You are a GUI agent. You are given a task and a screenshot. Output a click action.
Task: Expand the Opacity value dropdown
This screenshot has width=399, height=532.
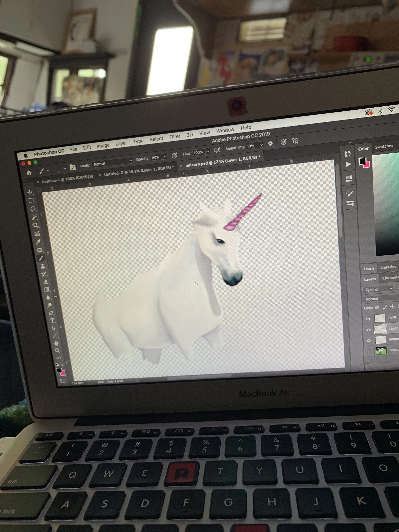click(165, 157)
